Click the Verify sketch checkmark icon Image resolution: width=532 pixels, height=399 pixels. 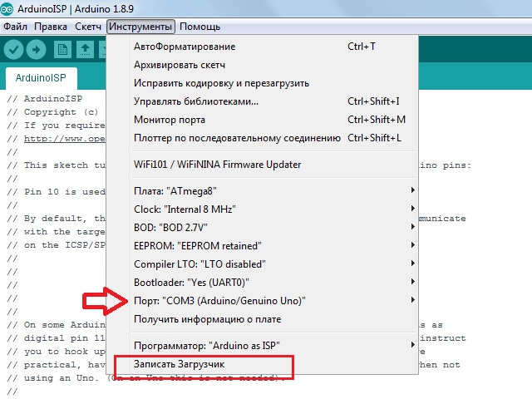coord(13,50)
